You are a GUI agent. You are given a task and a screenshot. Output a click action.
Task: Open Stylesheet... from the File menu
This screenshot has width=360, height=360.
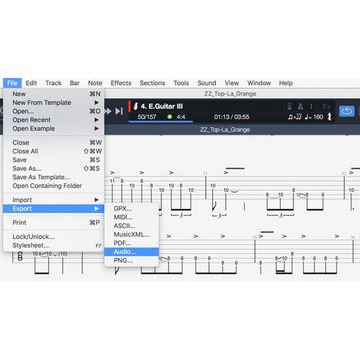coord(54,246)
